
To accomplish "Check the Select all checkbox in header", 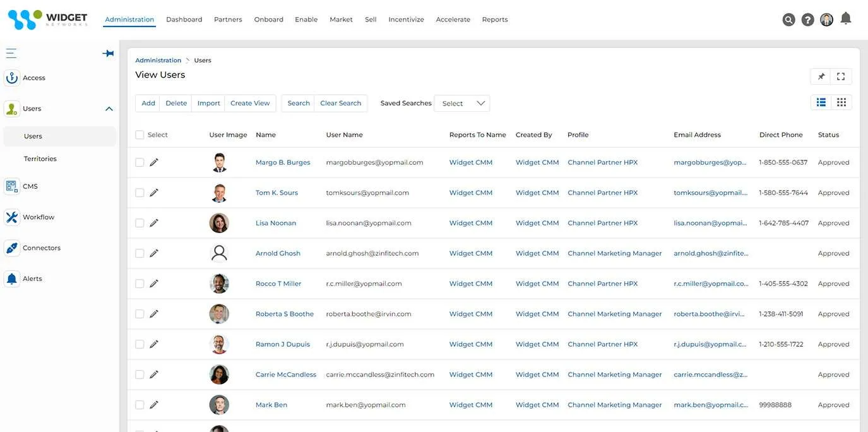I will click(x=140, y=135).
